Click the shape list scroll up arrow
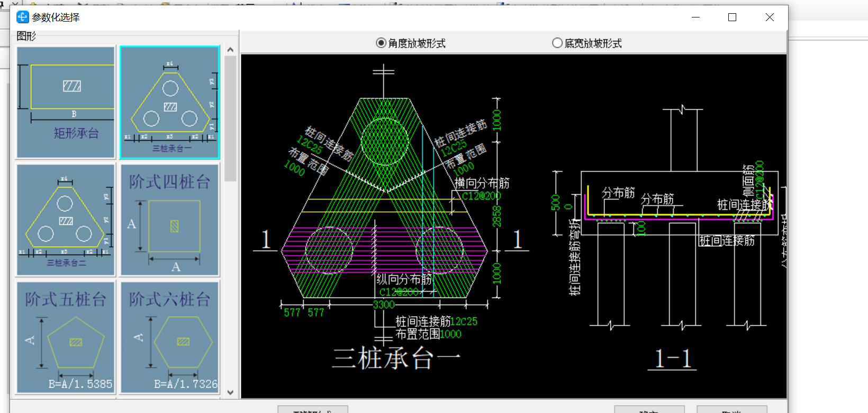Viewport: 868px width, 413px height. (230, 50)
